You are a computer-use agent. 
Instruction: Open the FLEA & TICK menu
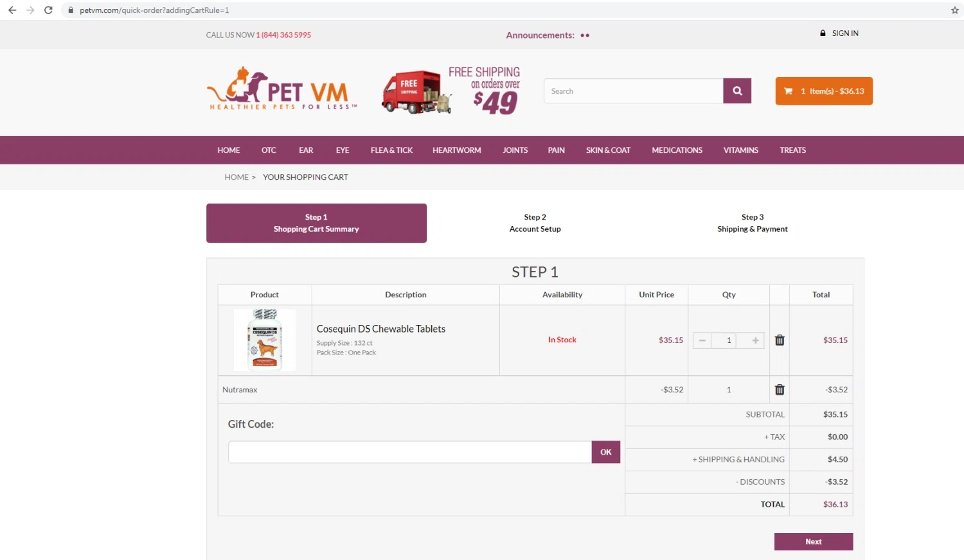391,150
